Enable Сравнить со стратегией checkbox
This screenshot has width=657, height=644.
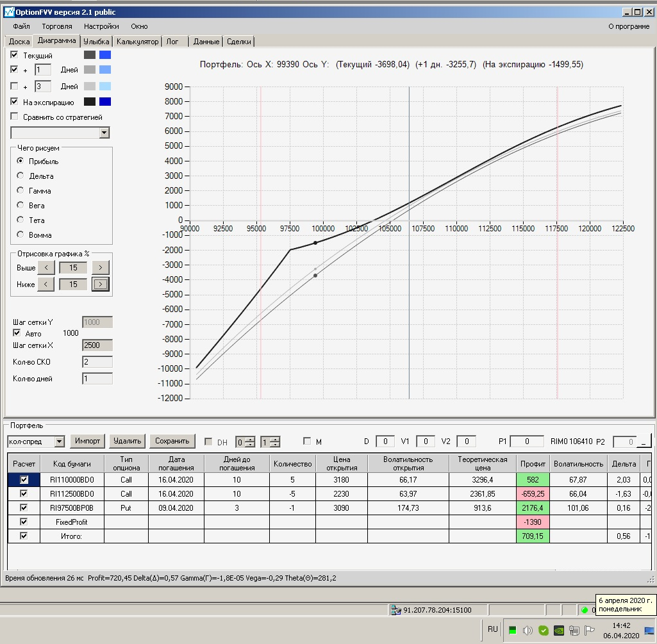tap(14, 116)
